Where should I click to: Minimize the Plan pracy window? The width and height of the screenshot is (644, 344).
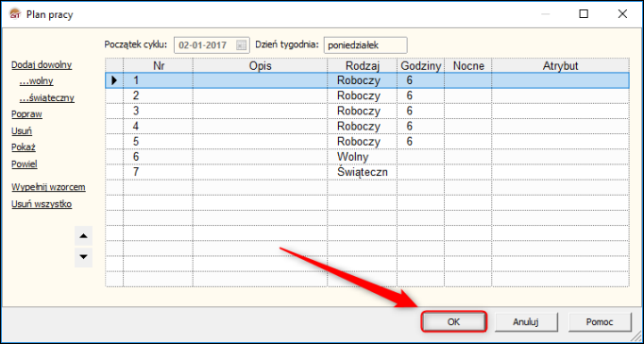click(x=546, y=14)
